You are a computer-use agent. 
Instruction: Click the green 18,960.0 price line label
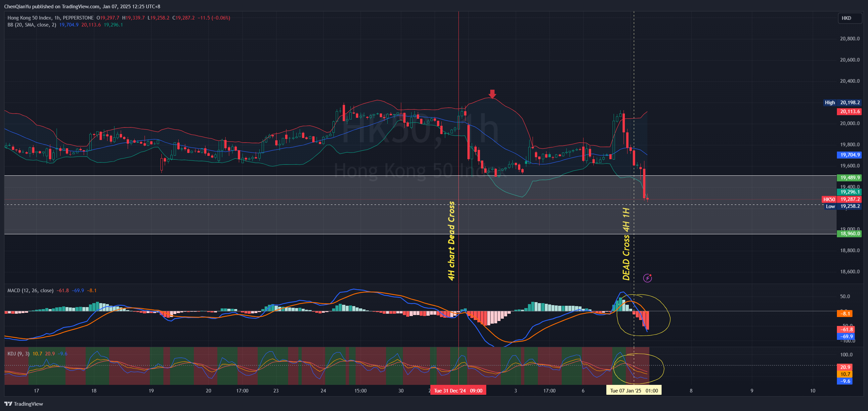[849, 234]
